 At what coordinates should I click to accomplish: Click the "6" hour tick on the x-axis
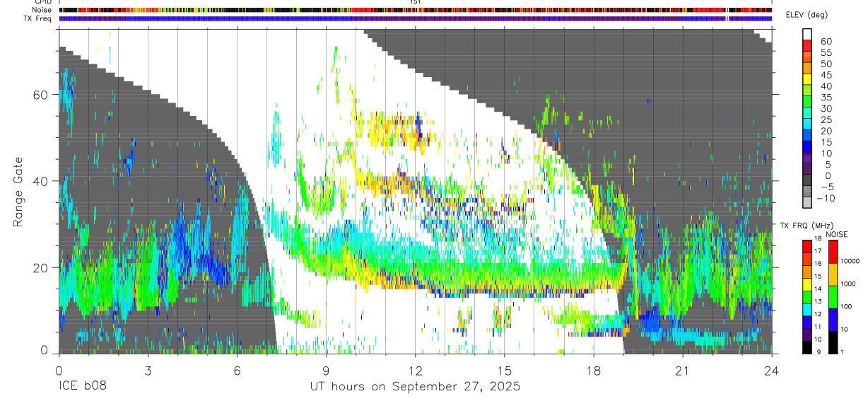tap(237, 371)
